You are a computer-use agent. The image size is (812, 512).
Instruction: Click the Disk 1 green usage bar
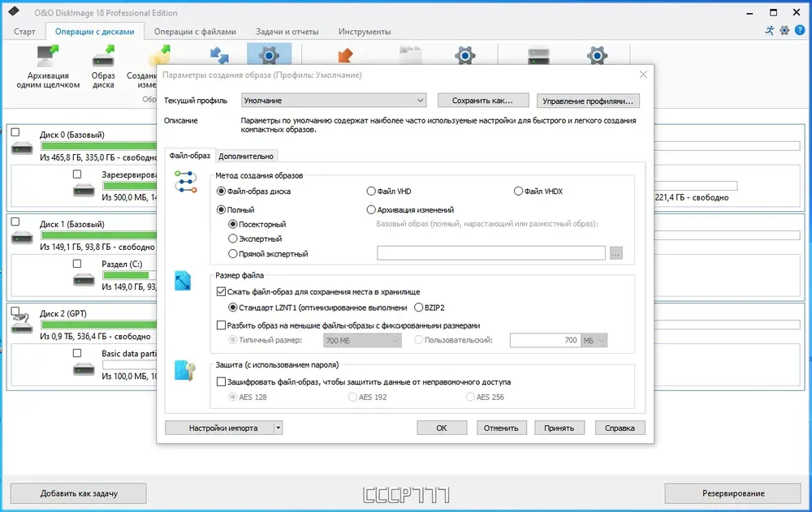pos(99,235)
